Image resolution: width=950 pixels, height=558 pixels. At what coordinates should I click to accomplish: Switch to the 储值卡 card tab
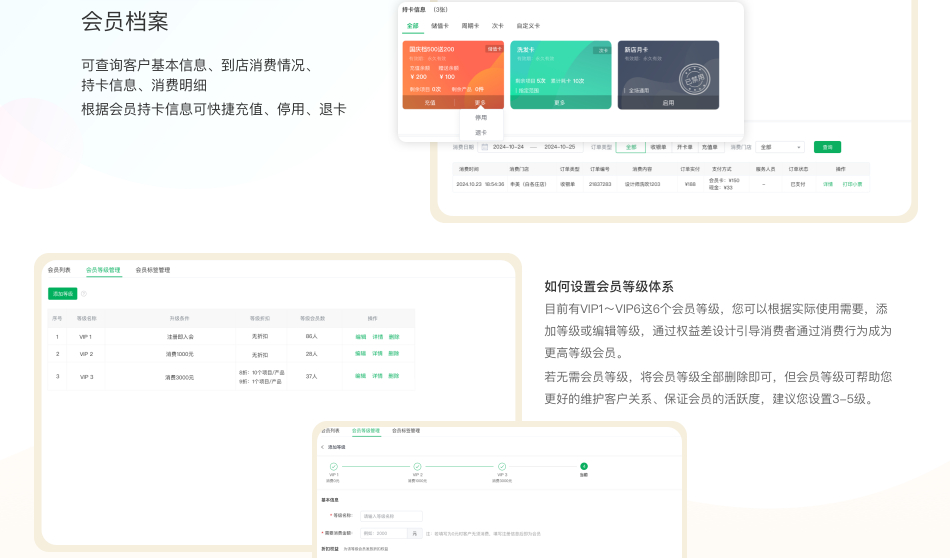[440, 26]
